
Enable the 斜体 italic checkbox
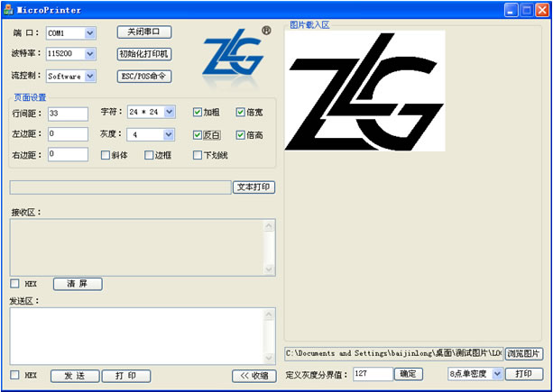click(106, 155)
